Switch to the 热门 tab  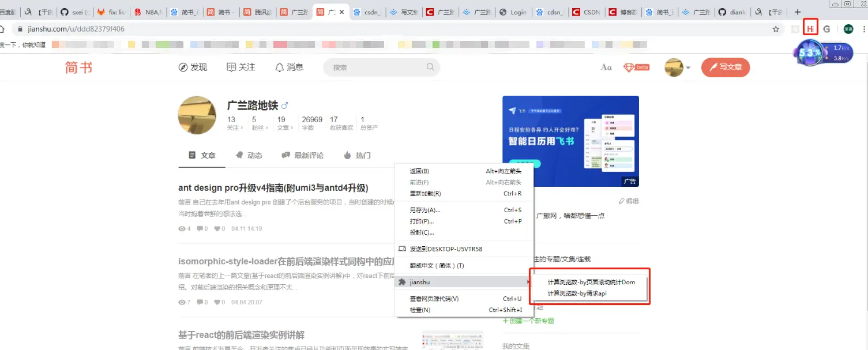pos(357,156)
